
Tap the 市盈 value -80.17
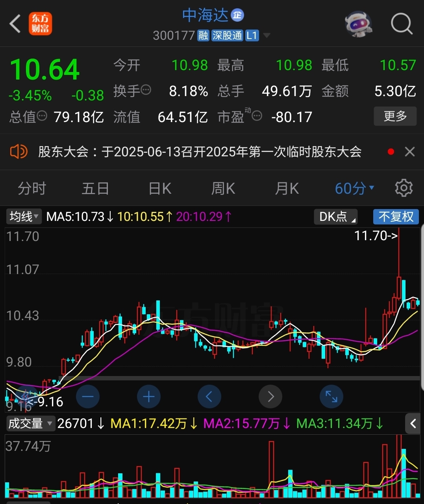[292, 117]
